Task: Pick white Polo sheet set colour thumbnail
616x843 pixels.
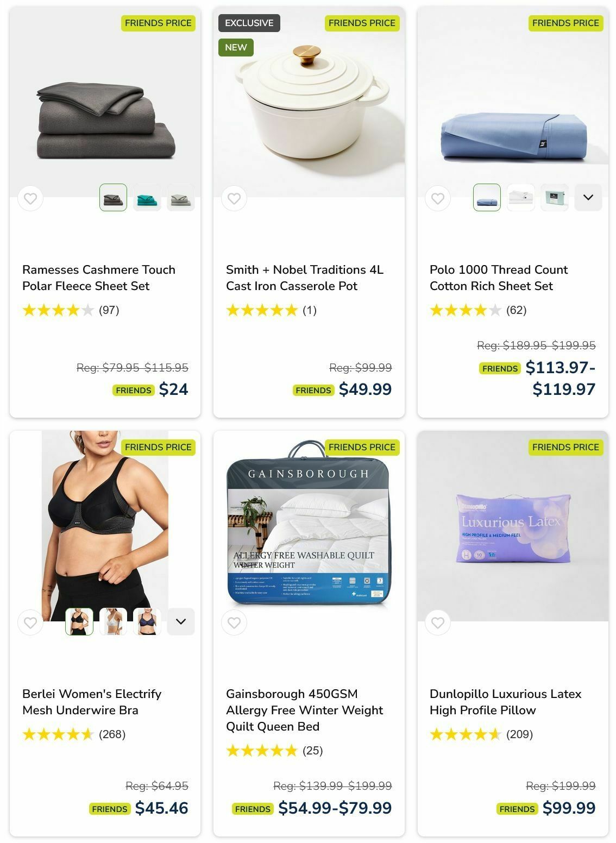Action: click(521, 197)
